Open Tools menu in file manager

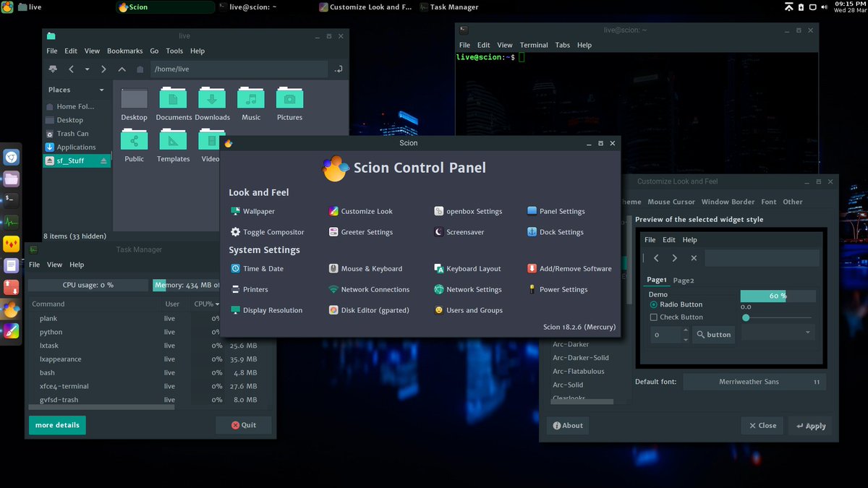click(174, 51)
